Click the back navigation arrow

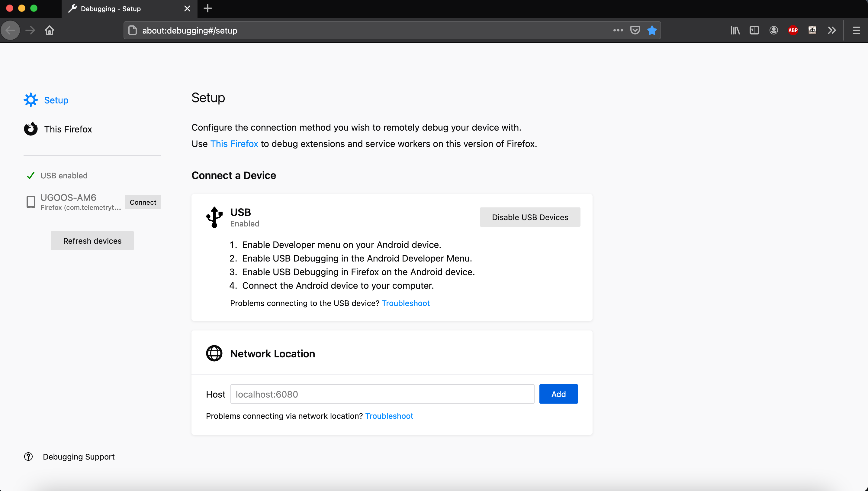[11, 30]
